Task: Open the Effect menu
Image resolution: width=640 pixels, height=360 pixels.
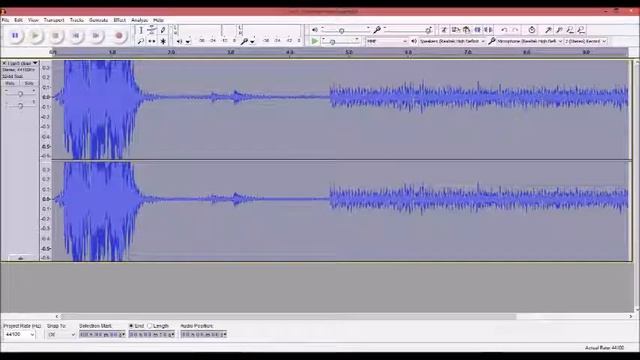Action: coord(120,20)
